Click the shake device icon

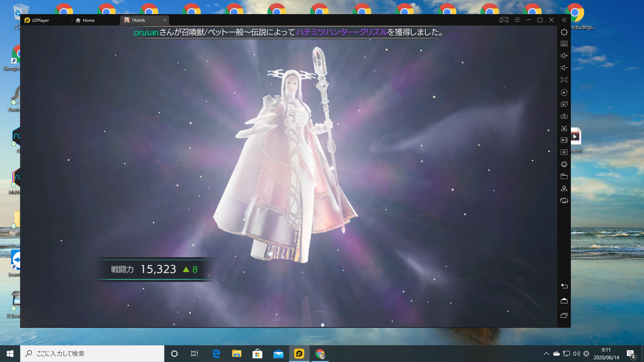(x=564, y=164)
